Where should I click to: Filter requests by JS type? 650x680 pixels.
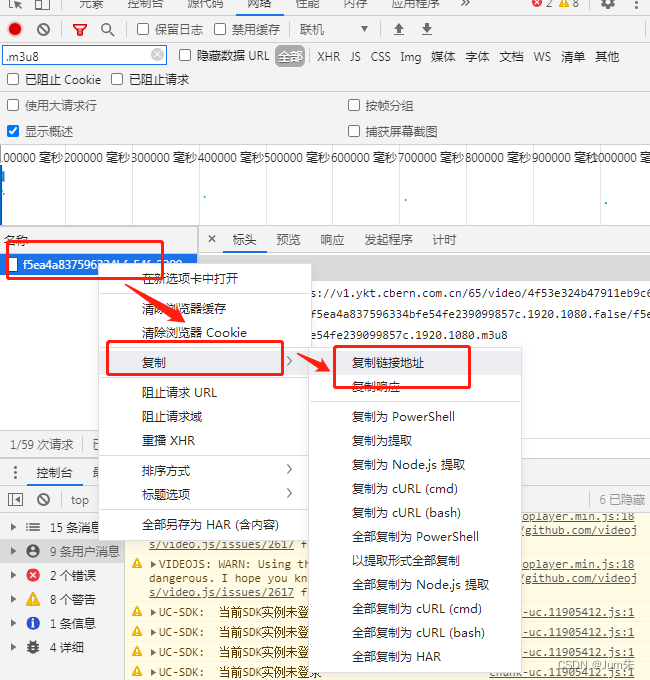coord(355,57)
